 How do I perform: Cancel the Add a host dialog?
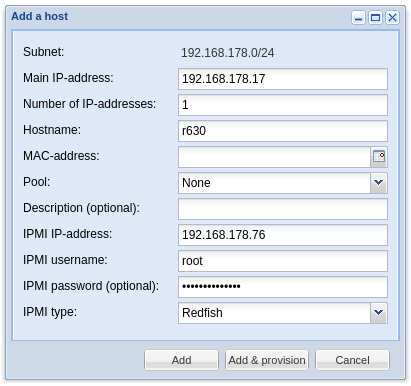(x=352, y=360)
